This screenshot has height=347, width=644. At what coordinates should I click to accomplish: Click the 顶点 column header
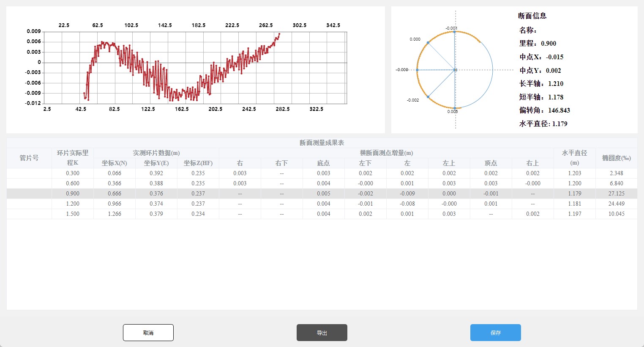tap(491, 163)
